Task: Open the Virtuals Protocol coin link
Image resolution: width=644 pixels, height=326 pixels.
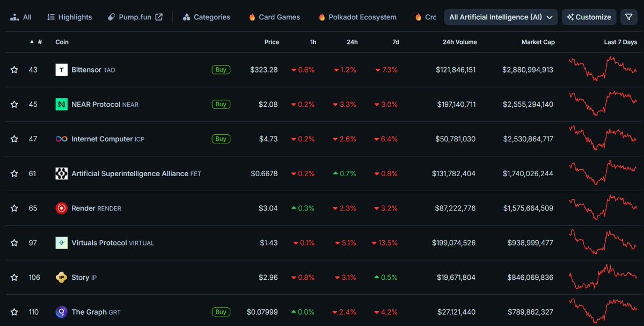Action: tap(113, 243)
